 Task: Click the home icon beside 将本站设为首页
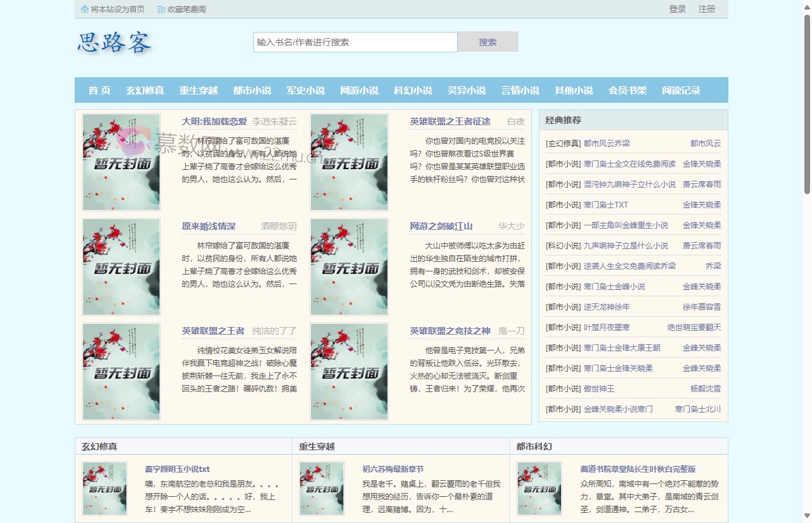85,9
